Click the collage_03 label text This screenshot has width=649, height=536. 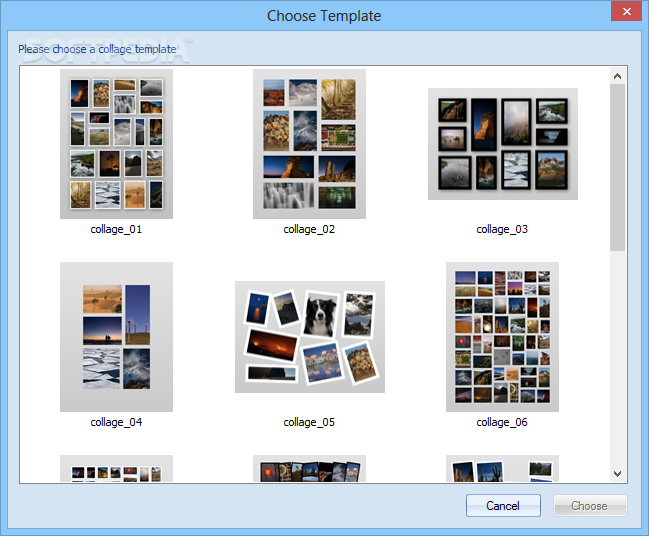click(502, 229)
